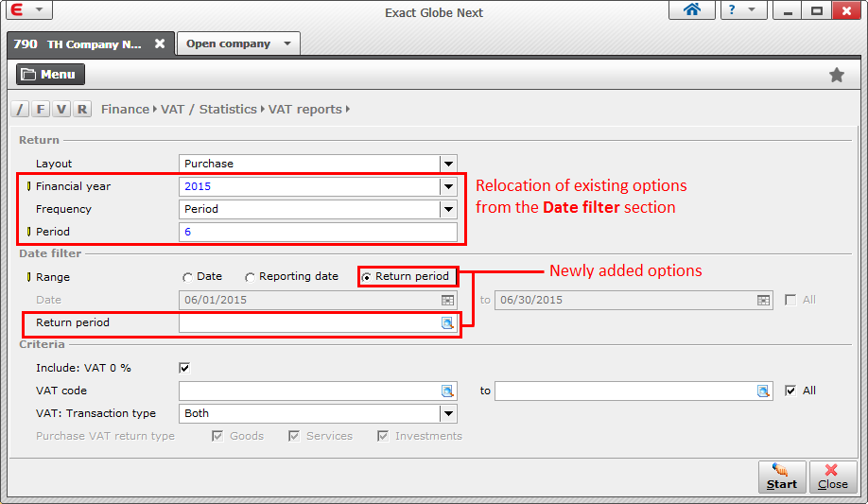
Task: Add to favorites with star icon
Action: [837, 75]
